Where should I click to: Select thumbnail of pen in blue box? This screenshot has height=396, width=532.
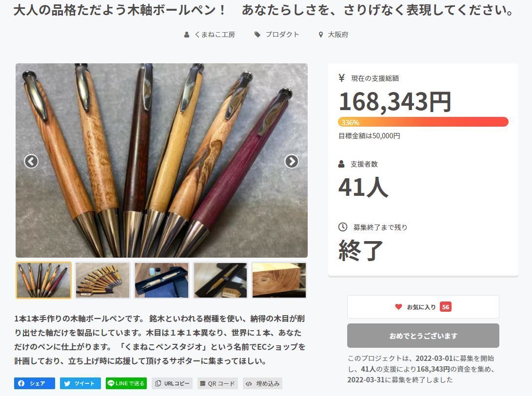coord(161,280)
